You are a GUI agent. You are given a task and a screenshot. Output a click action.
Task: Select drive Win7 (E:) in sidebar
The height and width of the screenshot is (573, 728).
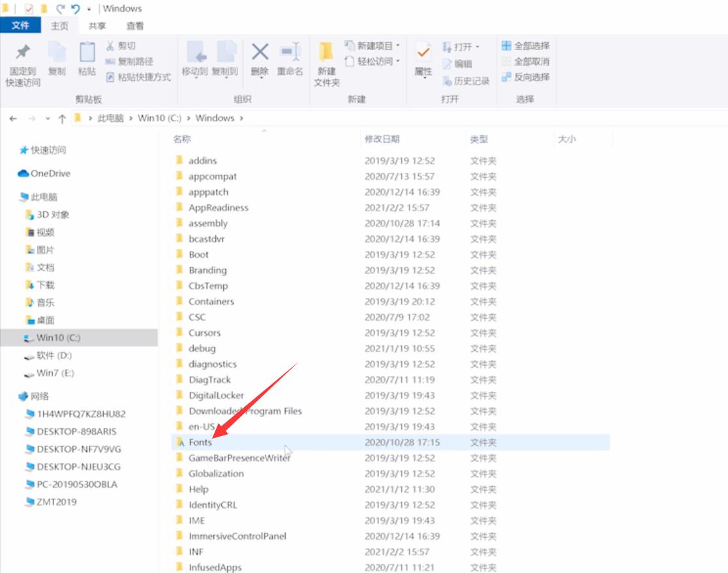tap(49, 373)
